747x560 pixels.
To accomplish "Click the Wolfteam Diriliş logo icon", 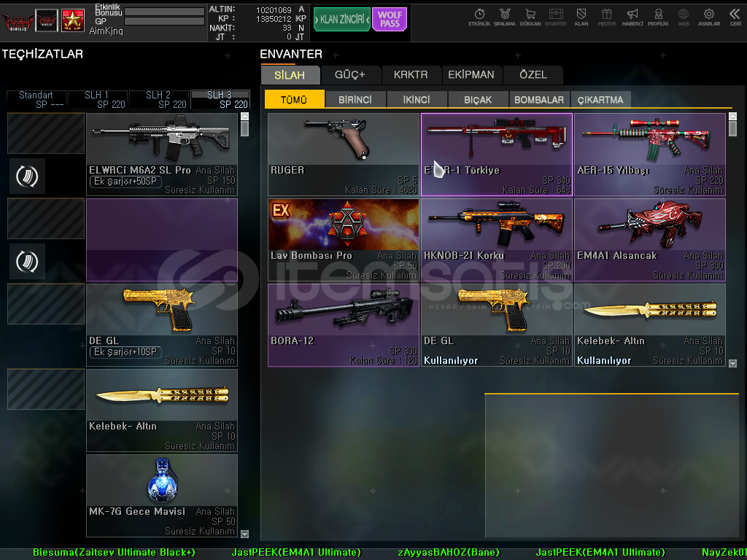I will point(18,21).
